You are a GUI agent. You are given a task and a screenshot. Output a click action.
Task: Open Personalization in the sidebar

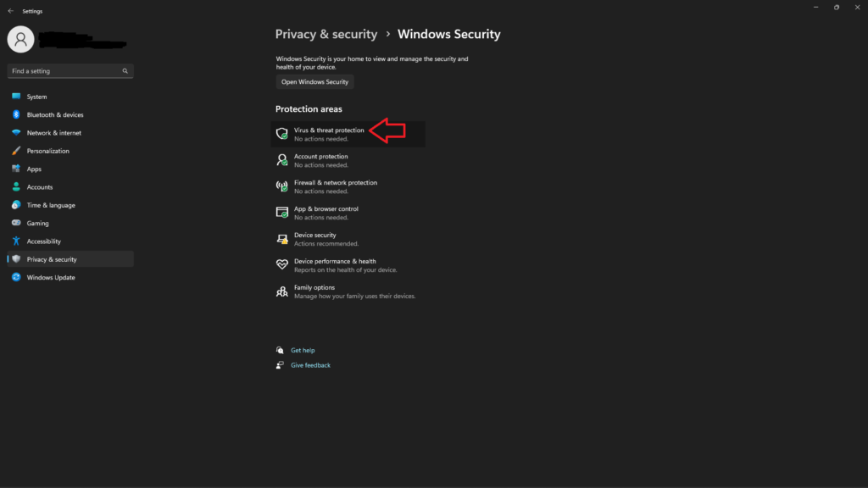pos(47,151)
